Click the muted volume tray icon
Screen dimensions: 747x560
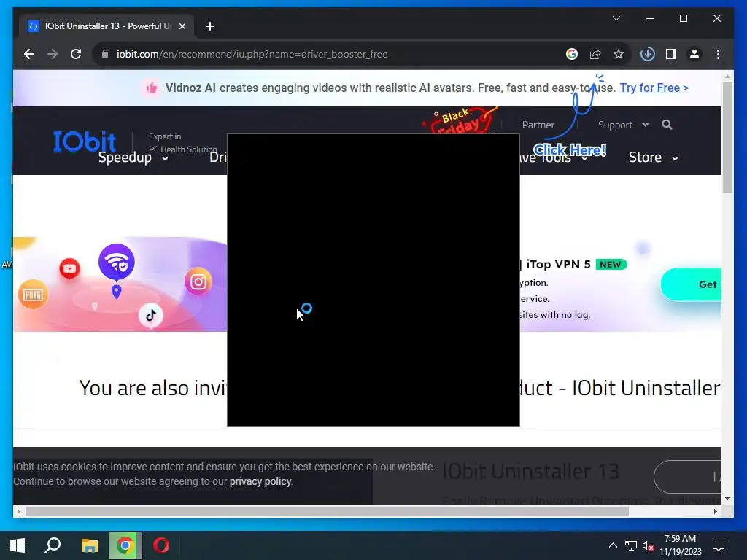[648, 545]
